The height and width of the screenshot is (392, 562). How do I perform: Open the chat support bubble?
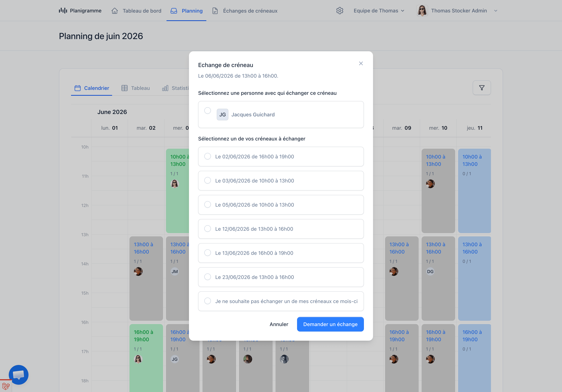coord(19,375)
